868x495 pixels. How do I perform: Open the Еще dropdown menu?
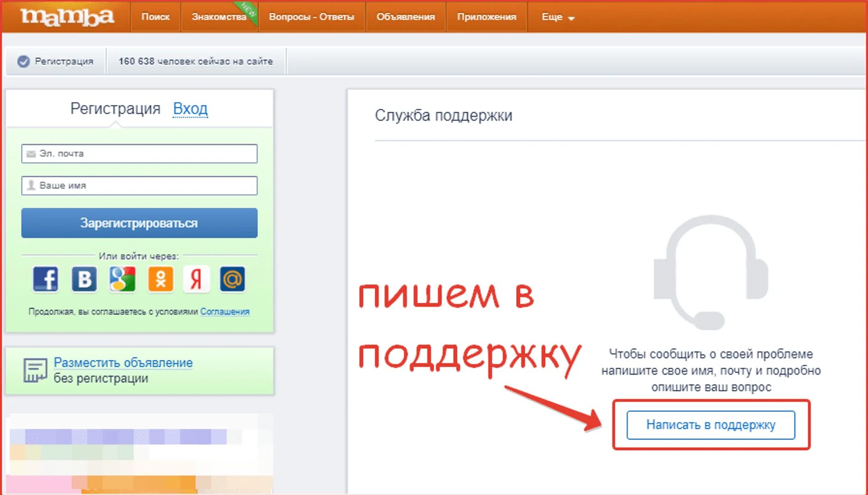(558, 17)
